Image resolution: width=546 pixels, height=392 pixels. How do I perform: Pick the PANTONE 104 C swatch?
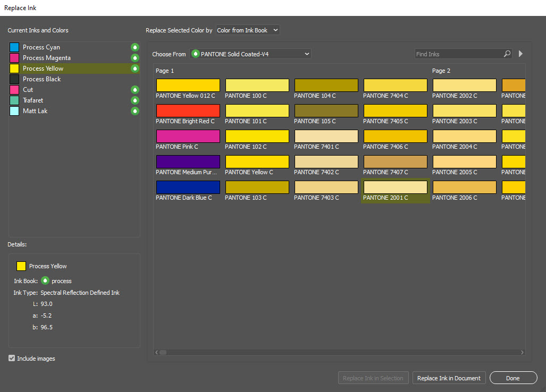326,85
